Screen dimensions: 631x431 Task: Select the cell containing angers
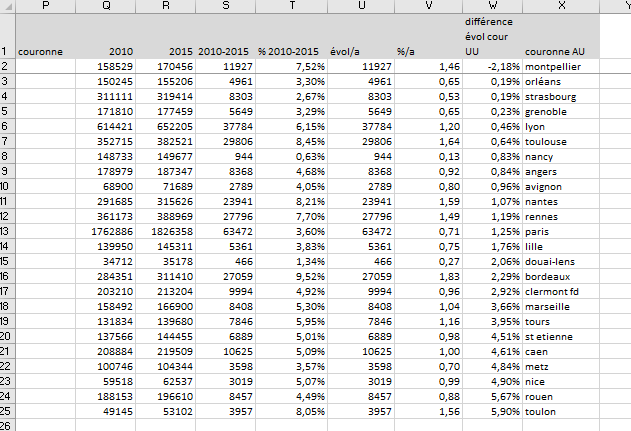click(561, 171)
